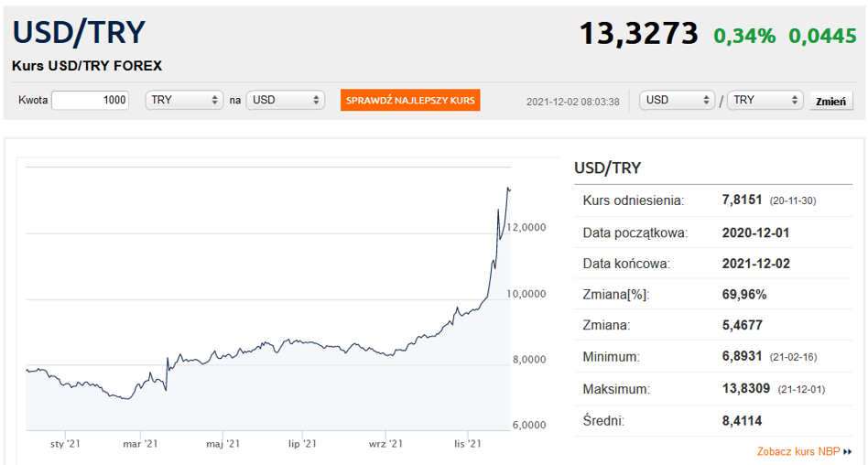Select the mar '21 label on the chart axis
The width and height of the screenshot is (868, 465).
141,444
